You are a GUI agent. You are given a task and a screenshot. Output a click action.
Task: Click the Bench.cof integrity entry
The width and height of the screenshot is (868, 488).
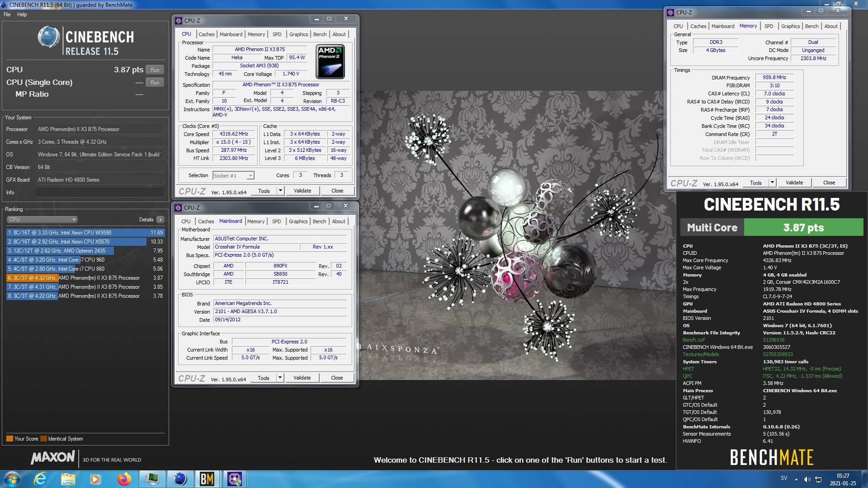pyautogui.click(x=693, y=340)
